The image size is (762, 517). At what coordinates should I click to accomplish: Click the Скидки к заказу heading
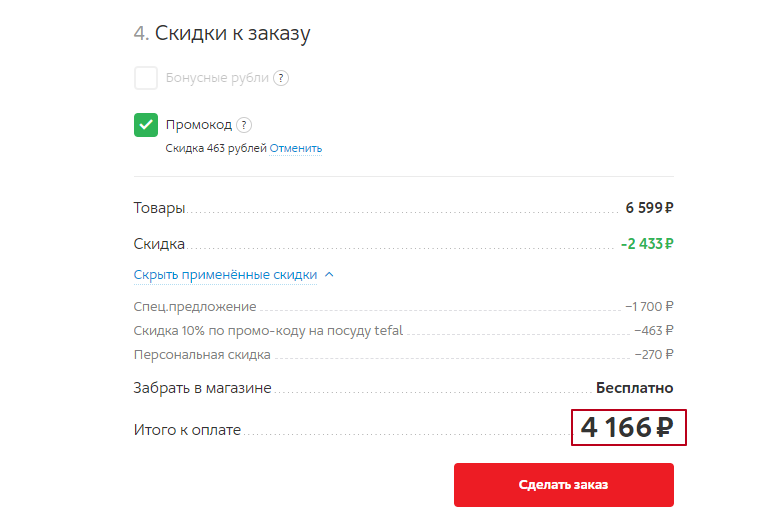coord(222,33)
